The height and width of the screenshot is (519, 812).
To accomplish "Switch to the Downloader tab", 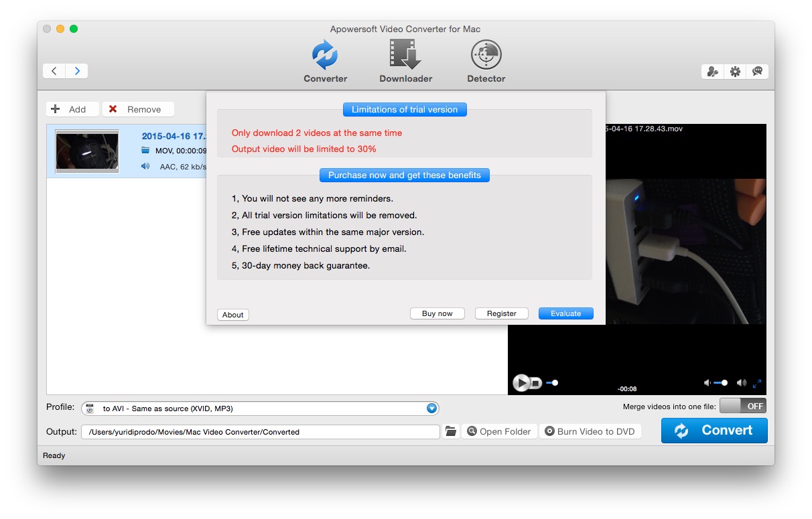I will coord(405,61).
